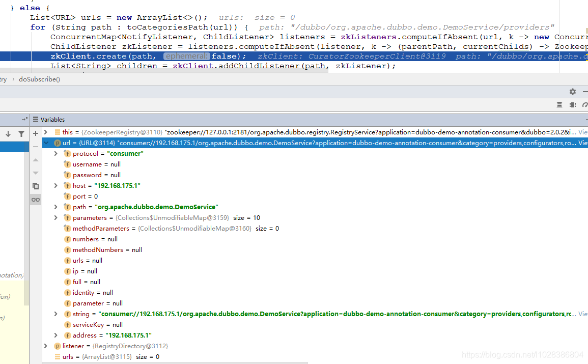Click the Variables panel title
The height and width of the screenshot is (364, 588).
click(52, 120)
